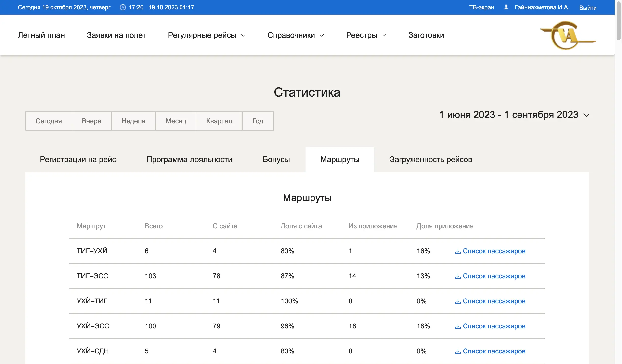Select the Год period filter
This screenshot has height=364, width=622.
pyautogui.click(x=258, y=121)
